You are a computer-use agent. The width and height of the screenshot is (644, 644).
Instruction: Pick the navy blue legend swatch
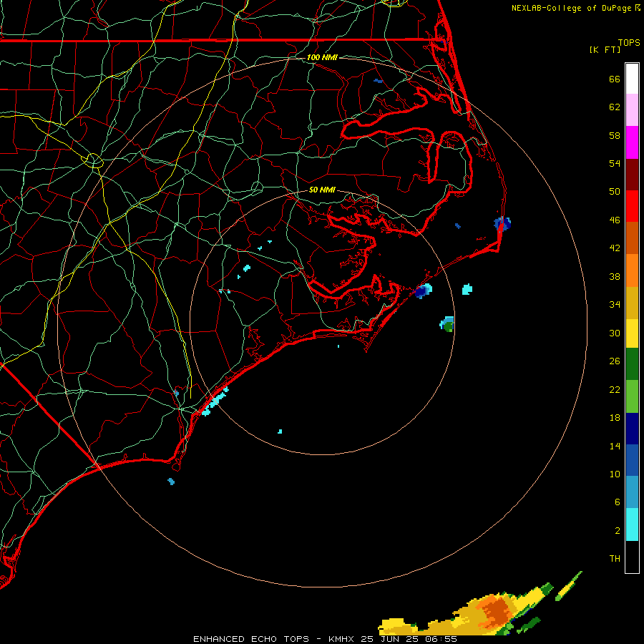[632, 429]
